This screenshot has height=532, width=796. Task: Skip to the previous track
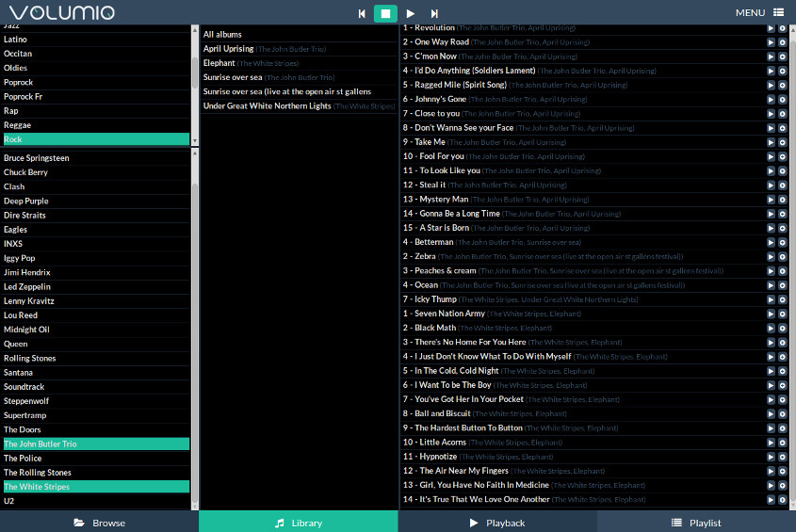point(362,13)
